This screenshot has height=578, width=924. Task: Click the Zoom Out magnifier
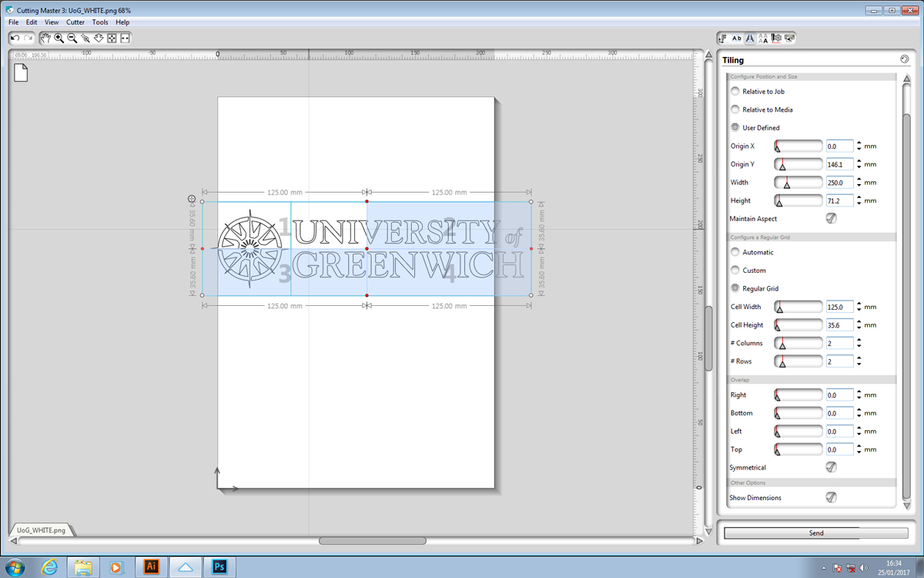[x=72, y=38]
